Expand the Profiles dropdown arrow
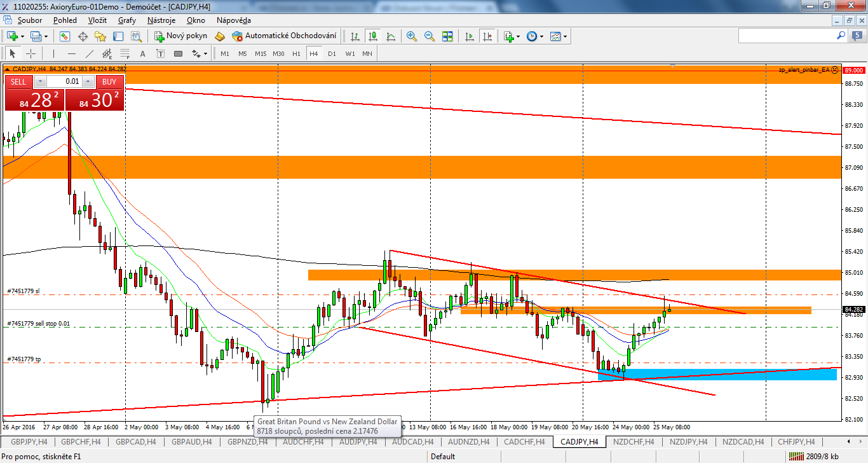 (x=46, y=36)
